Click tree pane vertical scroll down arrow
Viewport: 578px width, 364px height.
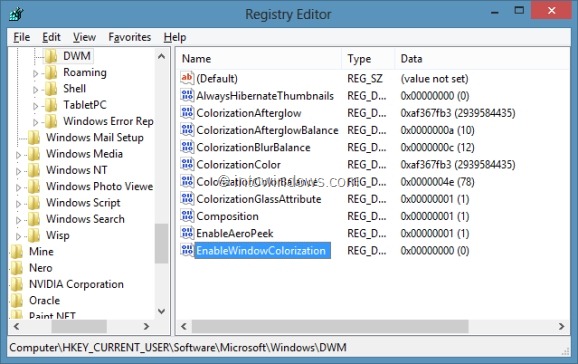161,311
